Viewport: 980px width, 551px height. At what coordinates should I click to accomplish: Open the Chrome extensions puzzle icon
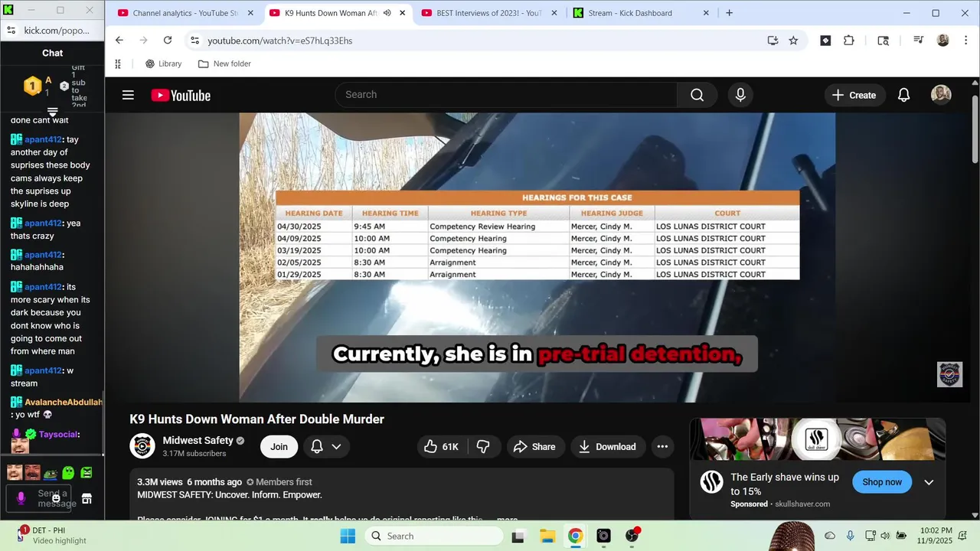click(848, 41)
